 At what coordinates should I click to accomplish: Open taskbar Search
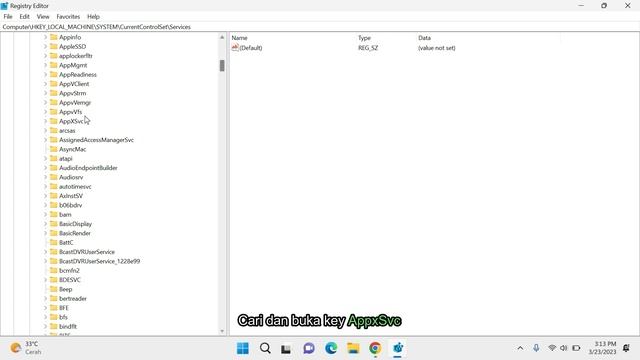[x=265, y=348]
